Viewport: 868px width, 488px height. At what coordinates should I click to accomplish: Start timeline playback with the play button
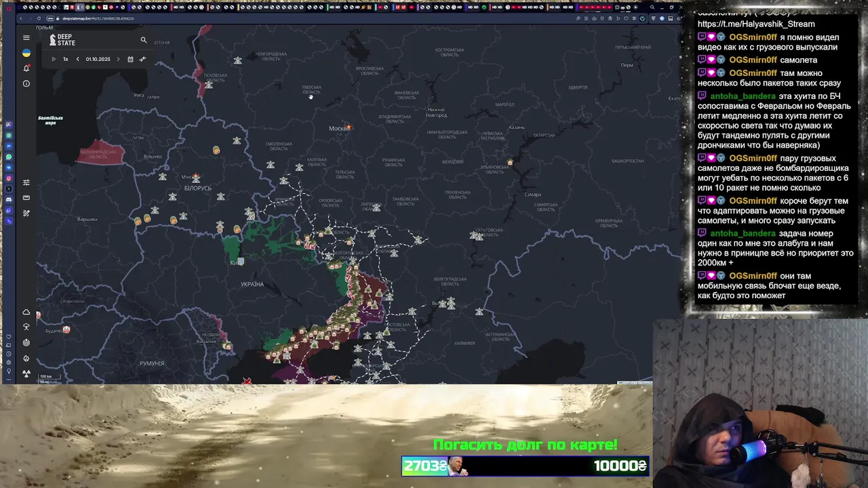[x=54, y=59]
